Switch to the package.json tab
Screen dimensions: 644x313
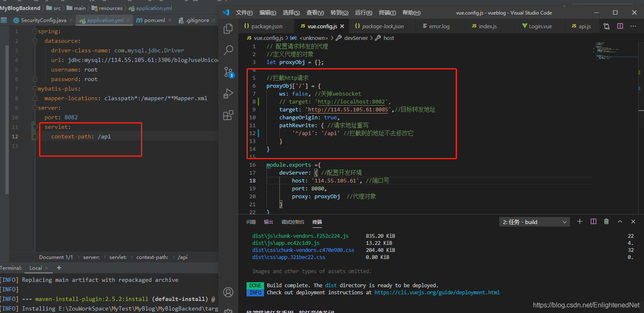(266, 26)
